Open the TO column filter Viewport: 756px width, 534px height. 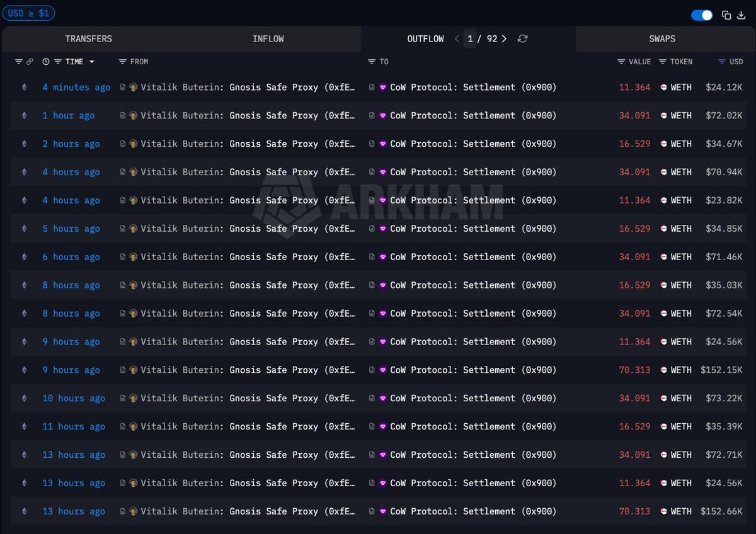pos(372,62)
